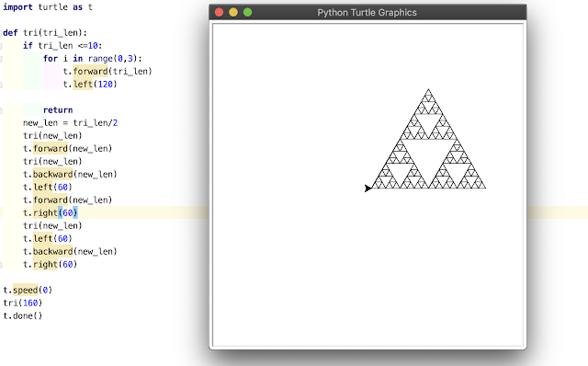The width and height of the screenshot is (588, 366).
Task: Click first 't.backward(new_len)' after second tri call
Action: coord(70,174)
